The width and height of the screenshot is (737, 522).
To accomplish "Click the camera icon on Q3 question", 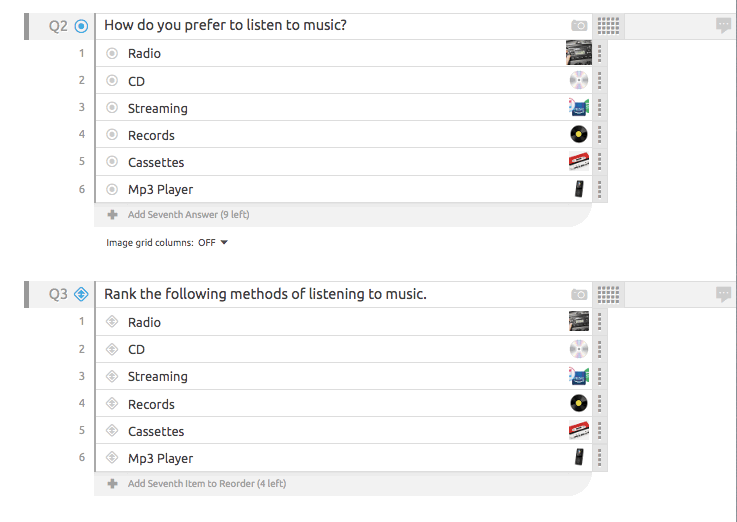I will (x=579, y=295).
